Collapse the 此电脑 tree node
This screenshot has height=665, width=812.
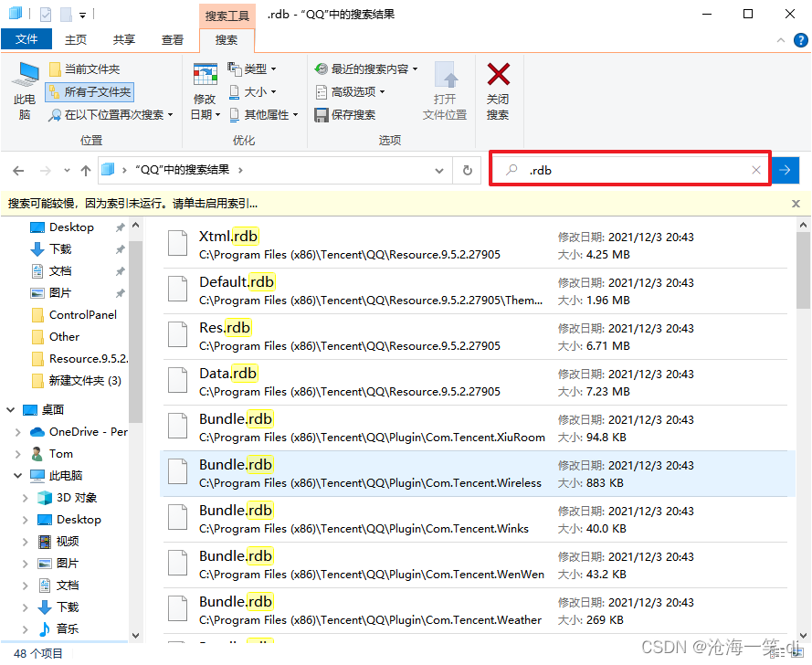click(18, 476)
